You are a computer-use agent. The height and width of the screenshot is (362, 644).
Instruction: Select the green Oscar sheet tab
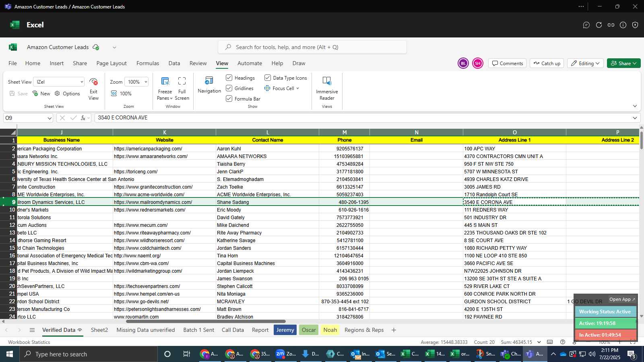(309, 330)
